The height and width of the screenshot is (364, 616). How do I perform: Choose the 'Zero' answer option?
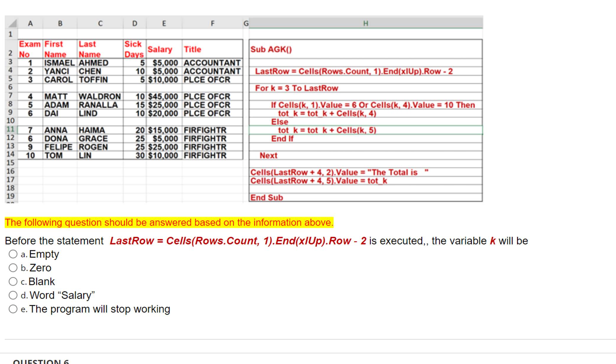[x=13, y=268]
